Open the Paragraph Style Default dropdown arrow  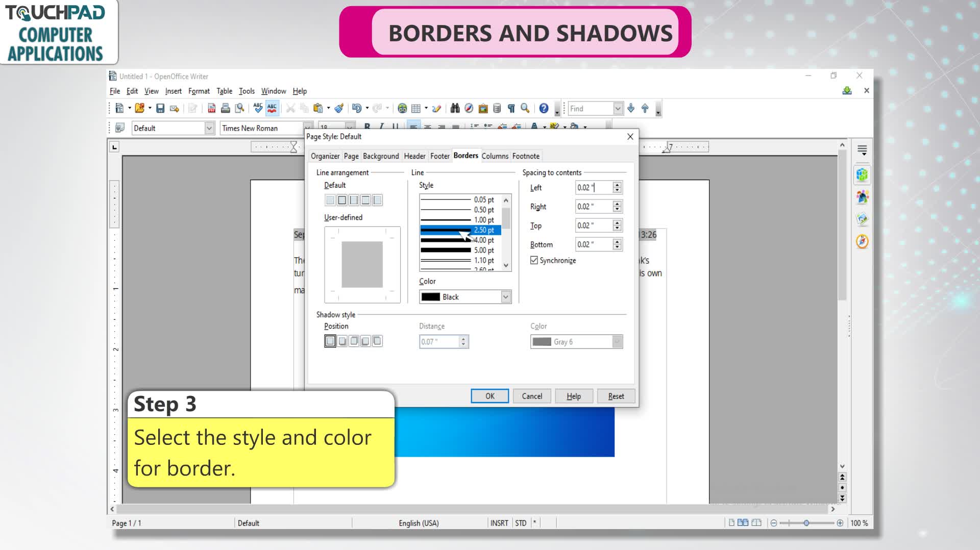[209, 128]
